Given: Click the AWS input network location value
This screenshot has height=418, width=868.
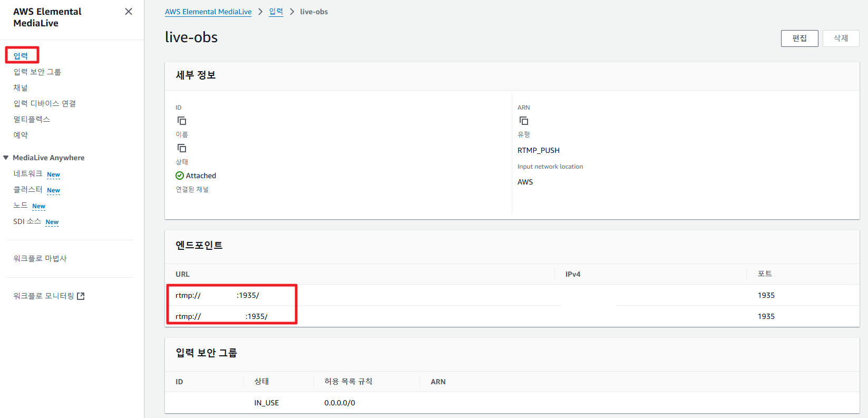Looking at the screenshot, I should [525, 182].
